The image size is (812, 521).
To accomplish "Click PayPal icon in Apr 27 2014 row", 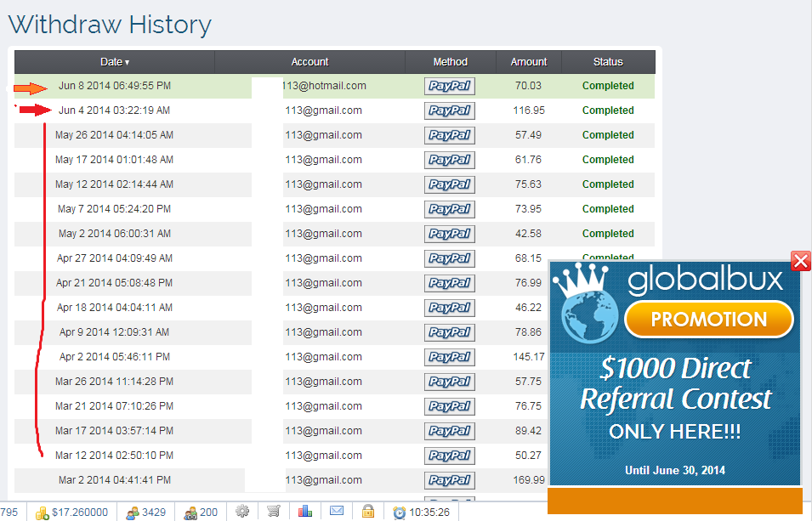I will click(450, 258).
